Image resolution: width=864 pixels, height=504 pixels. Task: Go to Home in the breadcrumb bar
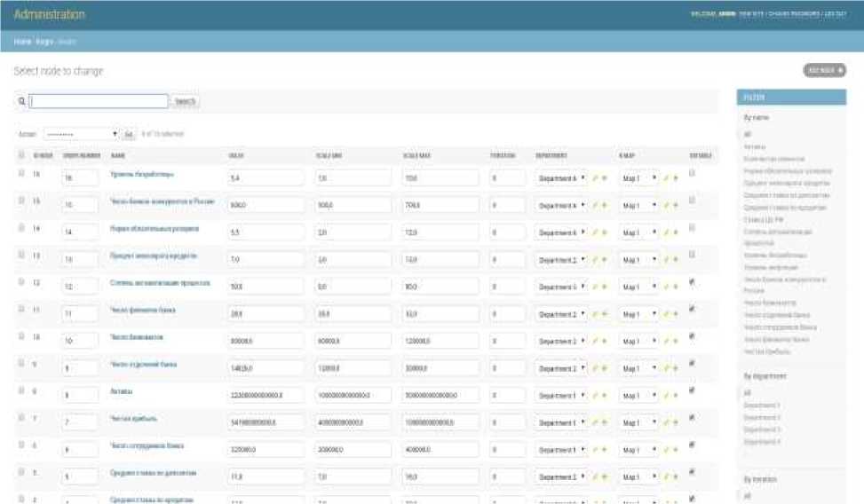tap(22, 42)
